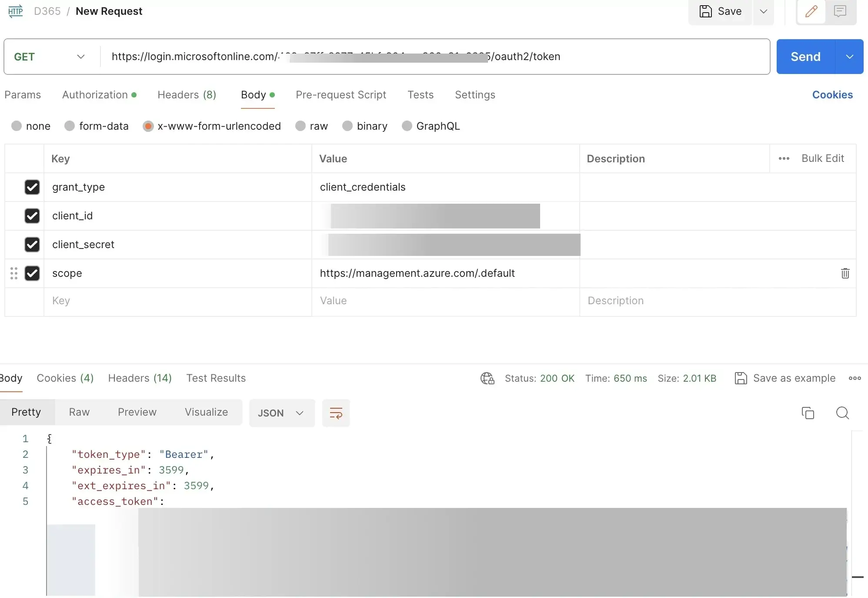Image resolution: width=868 pixels, height=598 pixels.
Task: Click Bulk Edit
Action: (823, 158)
